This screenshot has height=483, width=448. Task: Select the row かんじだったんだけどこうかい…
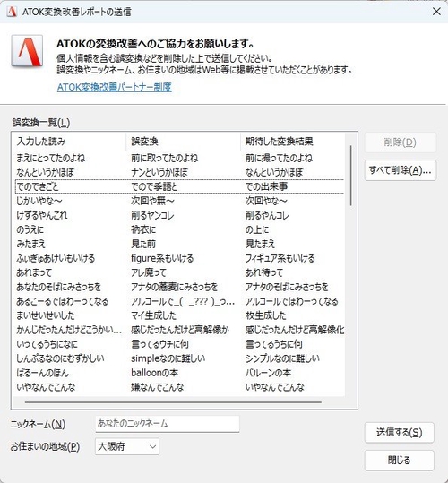tap(179, 330)
